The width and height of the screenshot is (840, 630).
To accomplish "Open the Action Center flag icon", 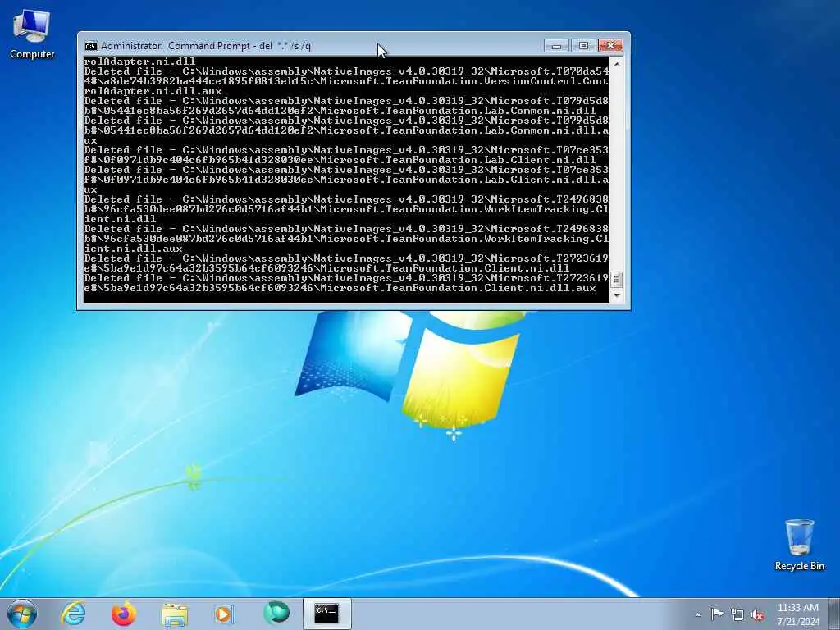I will [717, 614].
